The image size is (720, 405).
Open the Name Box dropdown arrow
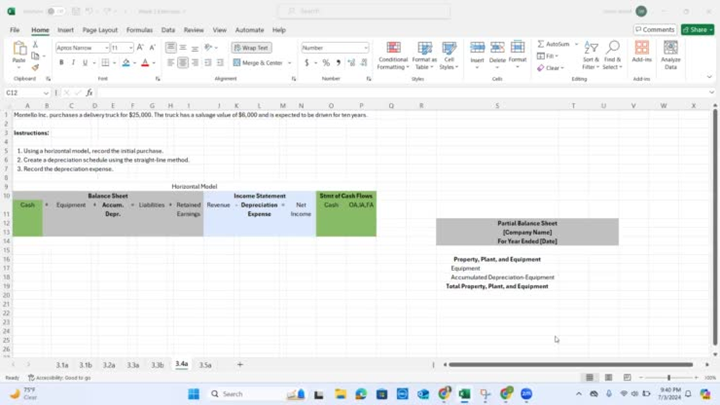tap(46, 93)
